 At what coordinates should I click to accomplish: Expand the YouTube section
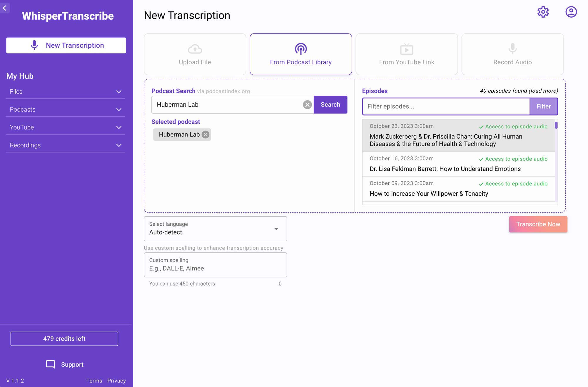[x=65, y=128]
